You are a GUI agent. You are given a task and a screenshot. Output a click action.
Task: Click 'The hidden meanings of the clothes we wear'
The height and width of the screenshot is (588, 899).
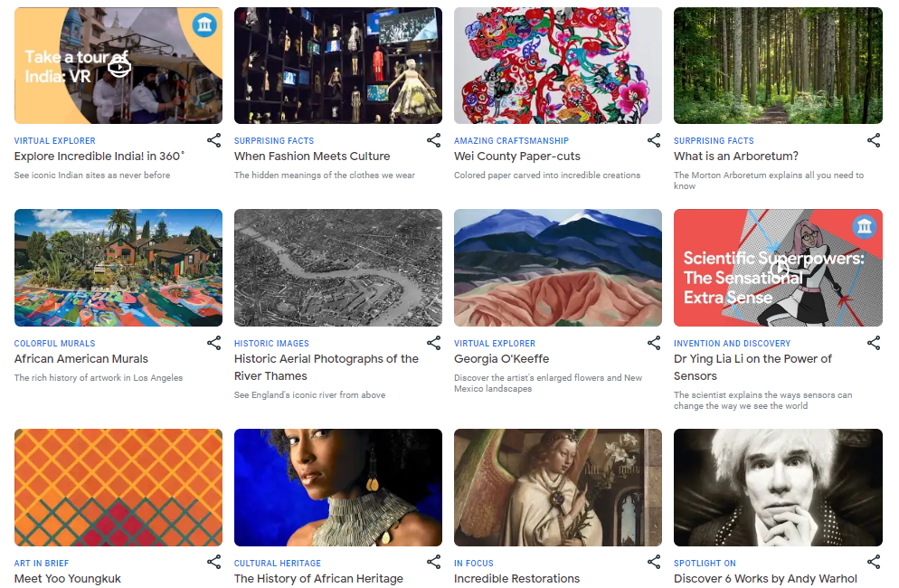tap(325, 175)
